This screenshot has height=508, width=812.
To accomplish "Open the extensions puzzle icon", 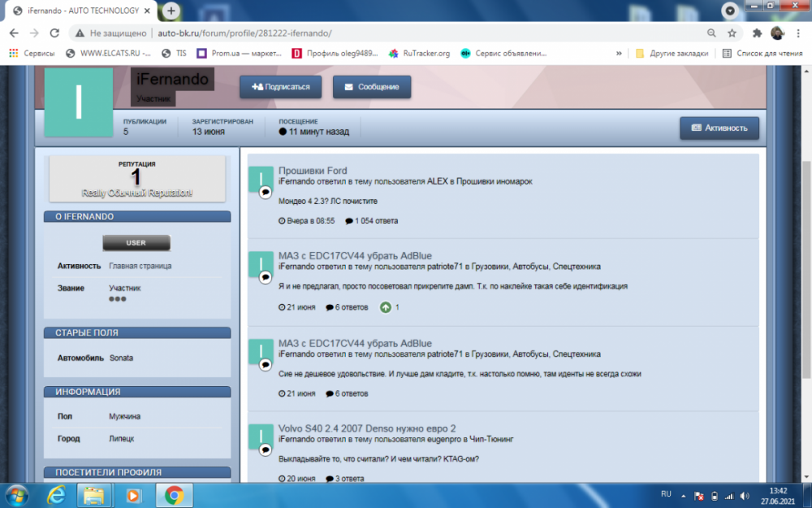I will (757, 33).
